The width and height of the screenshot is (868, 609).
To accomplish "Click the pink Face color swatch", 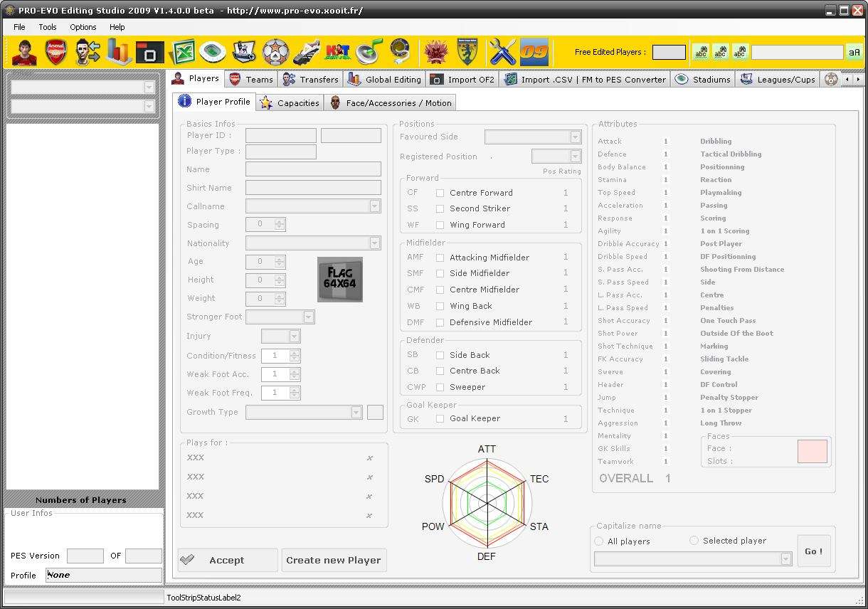I will [x=813, y=452].
